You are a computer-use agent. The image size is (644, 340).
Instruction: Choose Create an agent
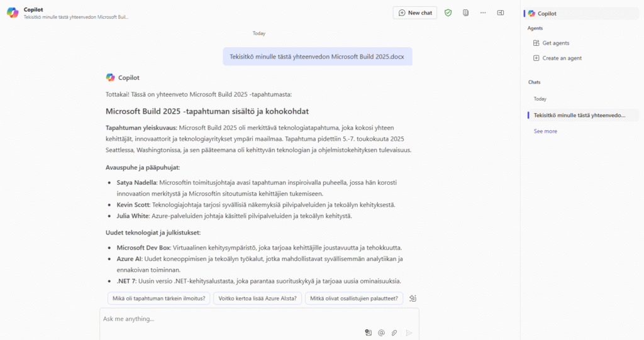(x=562, y=58)
